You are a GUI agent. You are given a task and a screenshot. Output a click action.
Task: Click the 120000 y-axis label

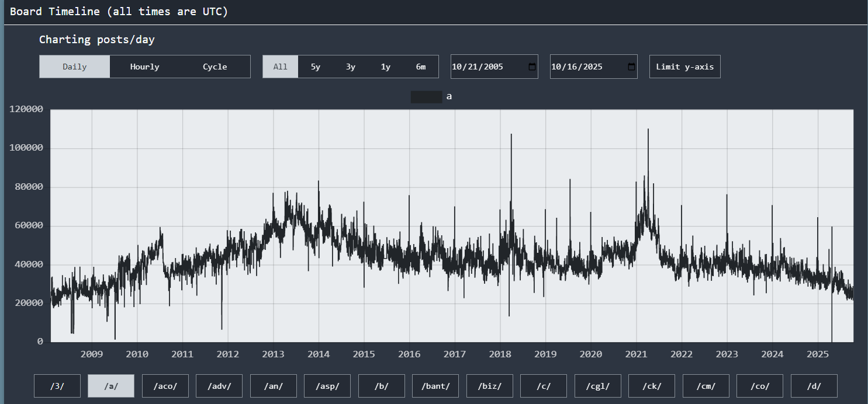coord(27,109)
